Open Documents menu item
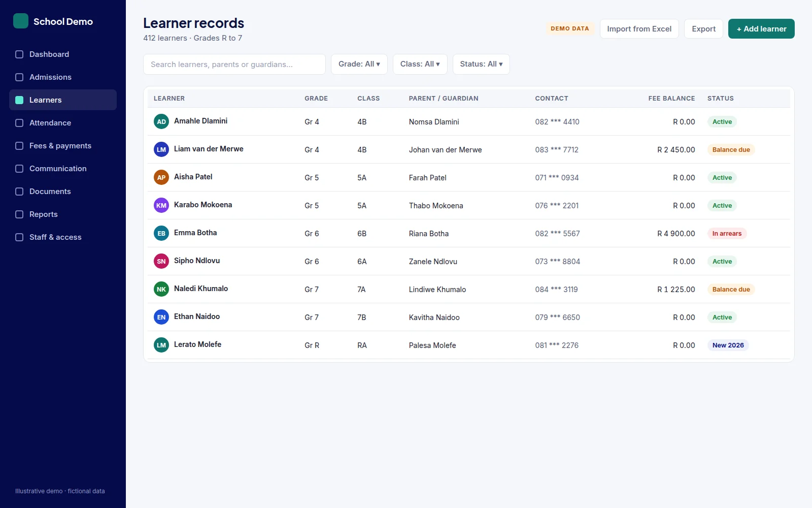 [63, 192]
